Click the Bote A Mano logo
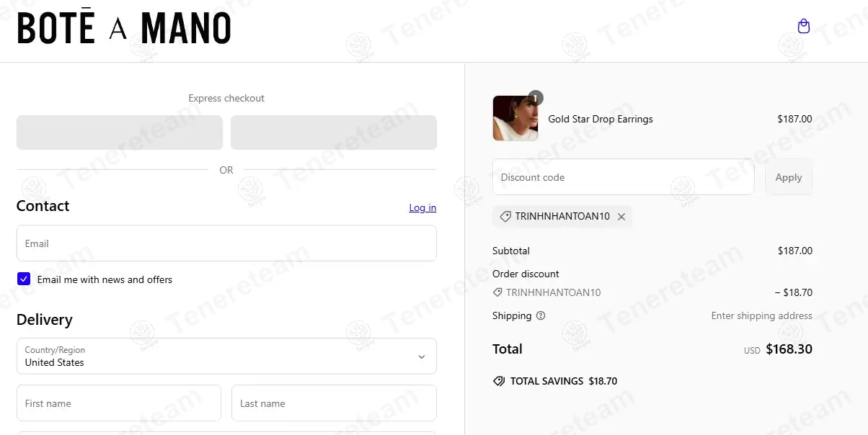Image resolution: width=868 pixels, height=435 pixels. [124, 29]
